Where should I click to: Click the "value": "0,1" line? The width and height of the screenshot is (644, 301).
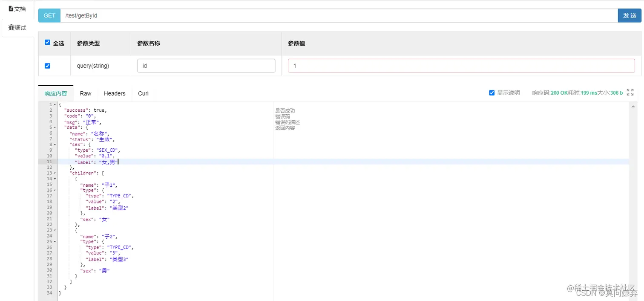click(95, 156)
